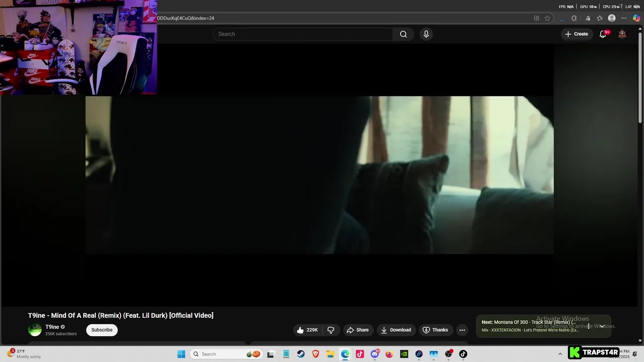Click the Create button
This screenshot has width=644, height=362.
(x=576, y=34)
